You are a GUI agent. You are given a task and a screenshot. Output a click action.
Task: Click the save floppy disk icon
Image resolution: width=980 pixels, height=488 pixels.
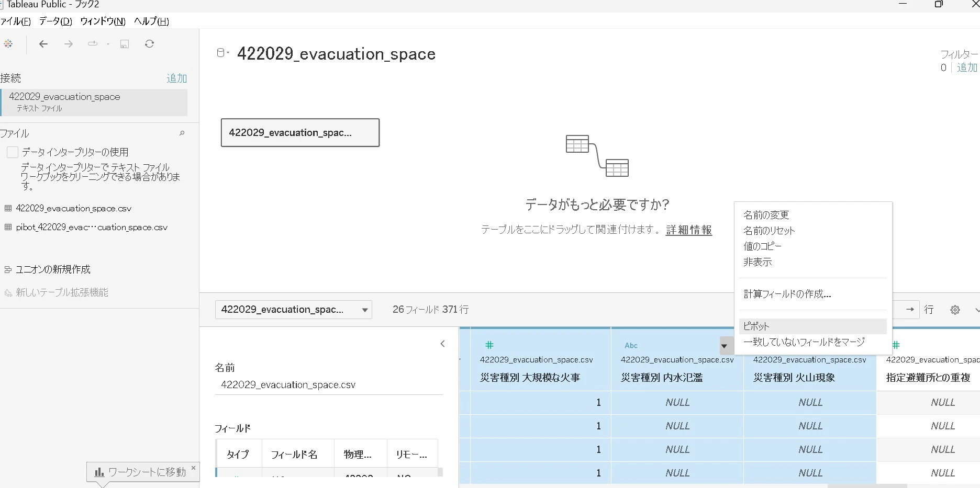pos(125,44)
